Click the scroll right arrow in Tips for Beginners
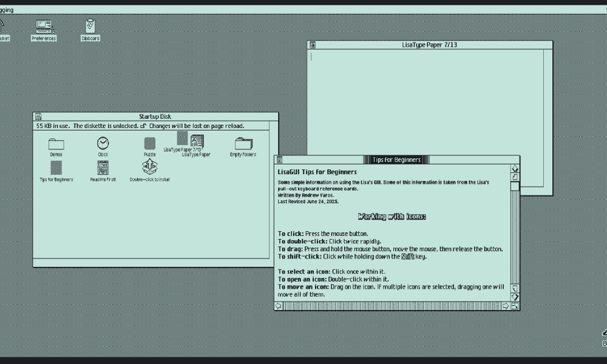Image resolution: width=607 pixels, height=364 pixels. click(506, 306)
